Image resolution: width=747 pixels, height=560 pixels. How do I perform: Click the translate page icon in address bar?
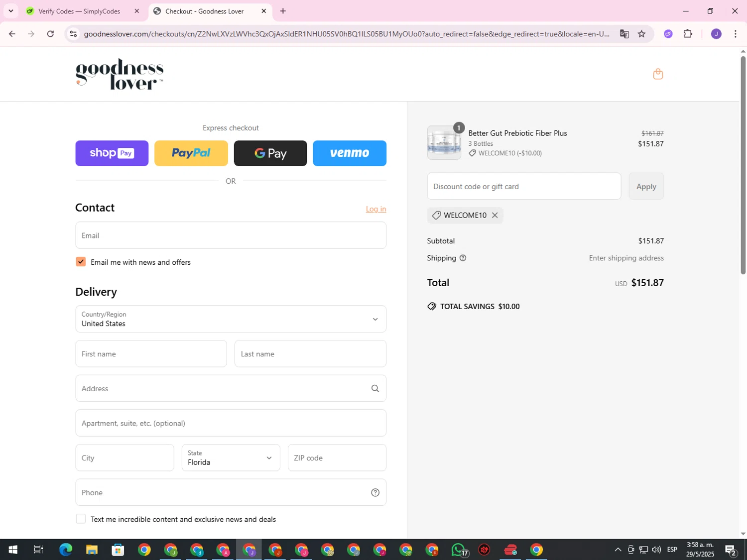click(624, 34)
